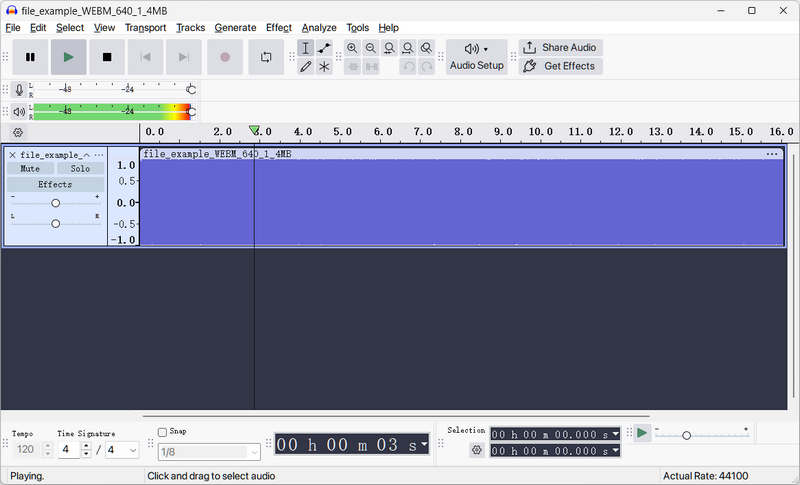Image resolution: width=800 pixels, height=485 pixels.
Task: Open the Select menu
Action: [x=70, y=28]
